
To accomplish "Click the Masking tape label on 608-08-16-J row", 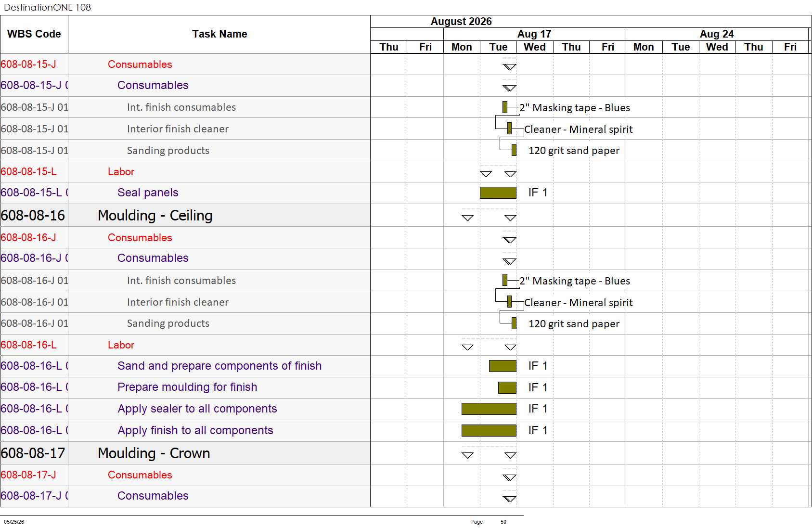I will tap(575, 281).
